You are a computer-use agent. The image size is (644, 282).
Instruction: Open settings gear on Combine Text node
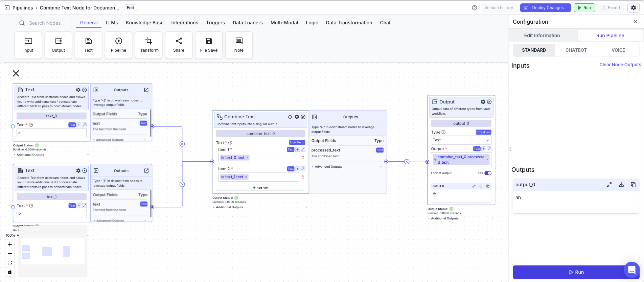click(x=297, y=117)
